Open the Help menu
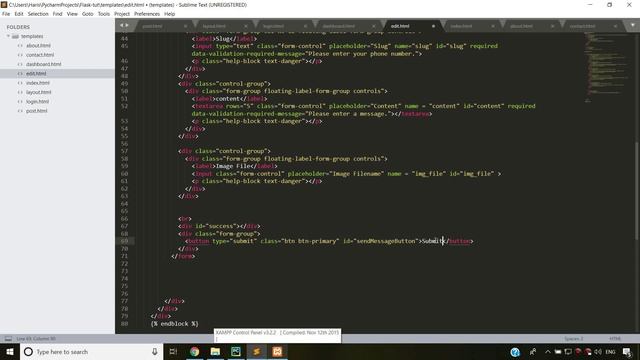640x360 pixels. [x=169, y=14]
